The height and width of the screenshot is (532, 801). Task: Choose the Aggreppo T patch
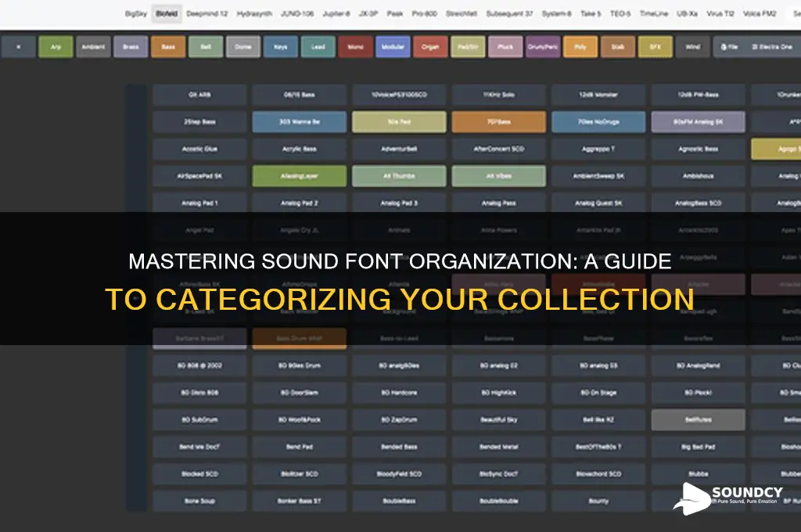coord(598,149)
